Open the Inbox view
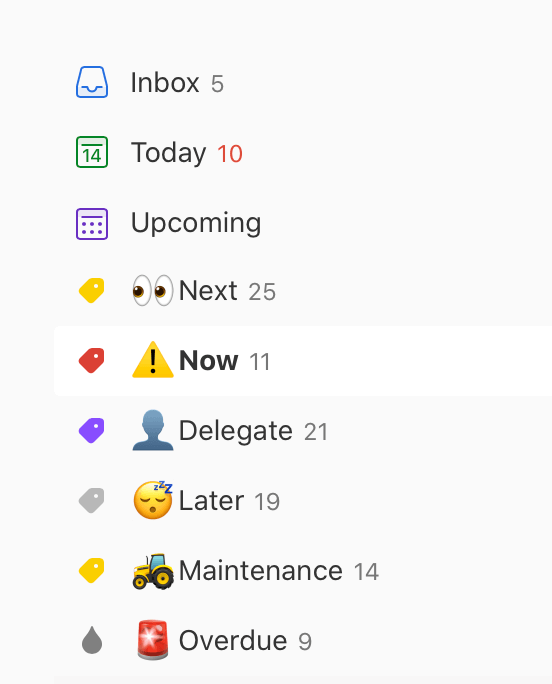 [303, 82]
